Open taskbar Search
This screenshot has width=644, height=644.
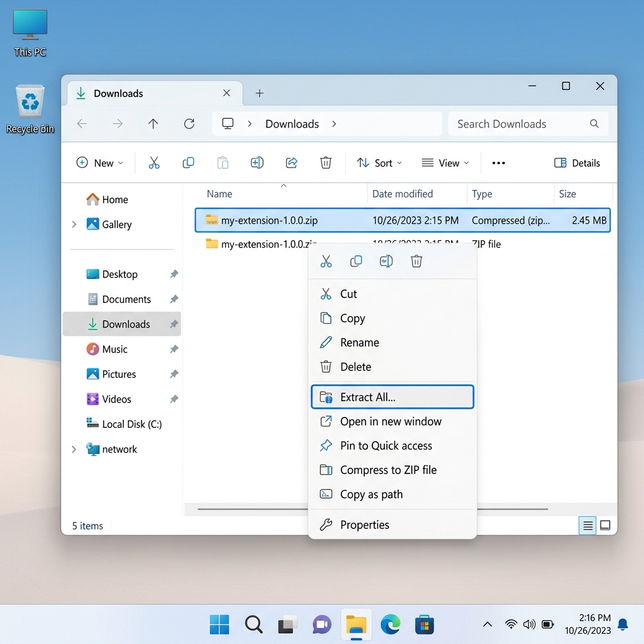pyautogui.click(x=254, y=625)
